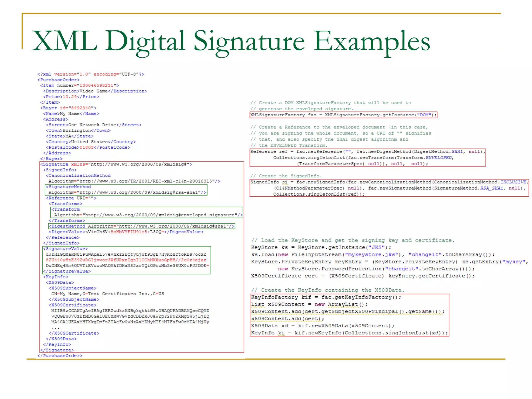Click the Name line reading My Name

[71, 114]
